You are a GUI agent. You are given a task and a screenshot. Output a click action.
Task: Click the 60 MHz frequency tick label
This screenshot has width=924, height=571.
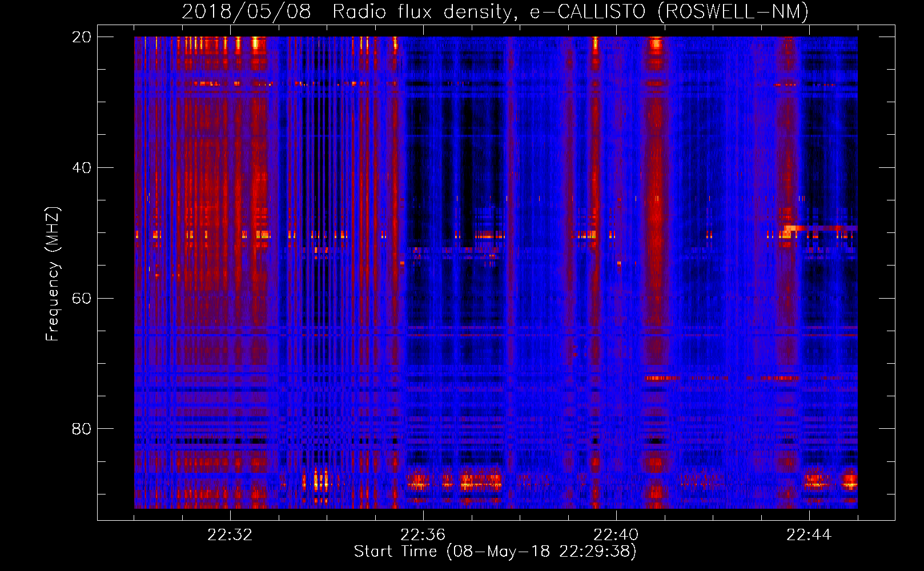[82, 299]
